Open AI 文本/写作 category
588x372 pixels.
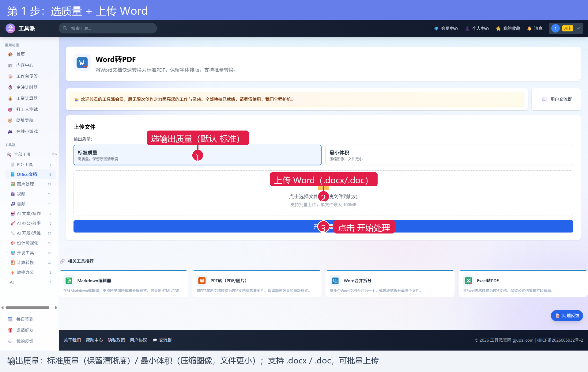31,214
